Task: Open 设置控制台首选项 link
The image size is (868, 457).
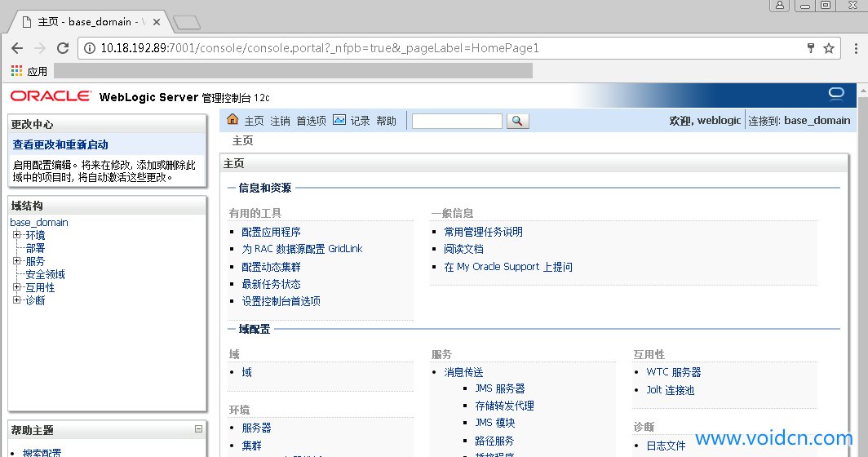Action: [281, 301]
